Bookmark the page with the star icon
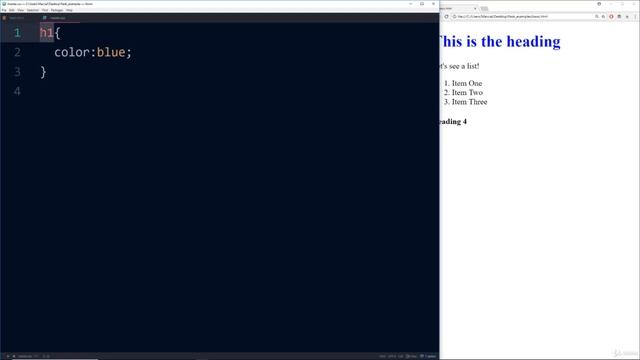 pyautogui.click(x=603, y=17)
